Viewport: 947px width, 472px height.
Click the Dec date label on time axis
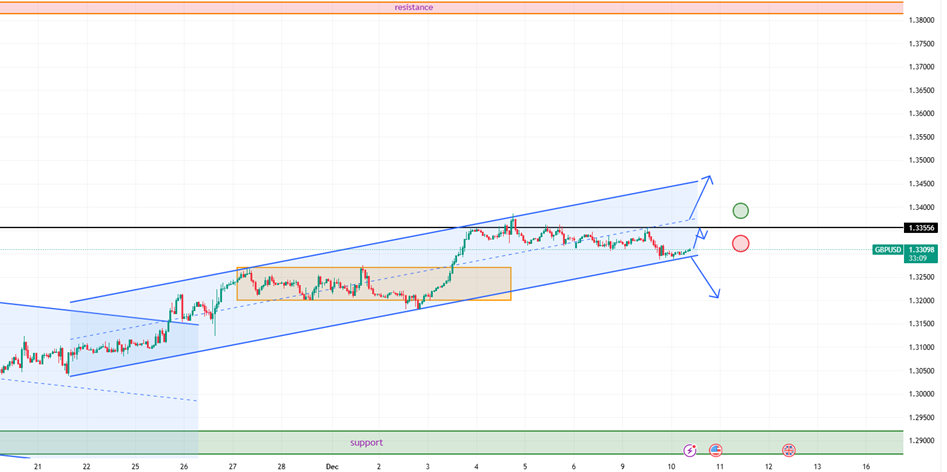click(x=331, y=466)
